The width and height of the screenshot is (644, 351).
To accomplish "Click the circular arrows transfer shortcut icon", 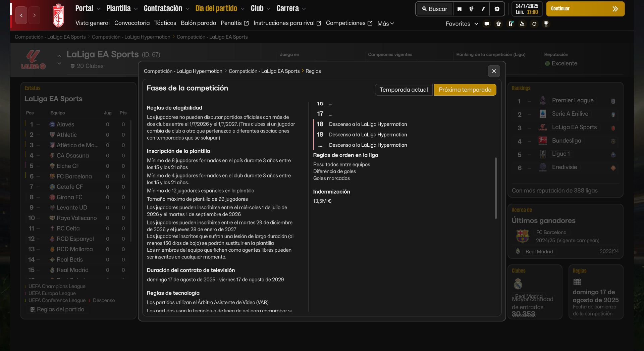I will (534, 24).
